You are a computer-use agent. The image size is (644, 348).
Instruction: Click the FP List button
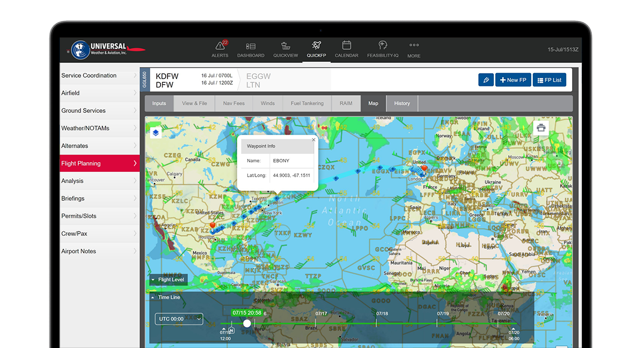550,80
